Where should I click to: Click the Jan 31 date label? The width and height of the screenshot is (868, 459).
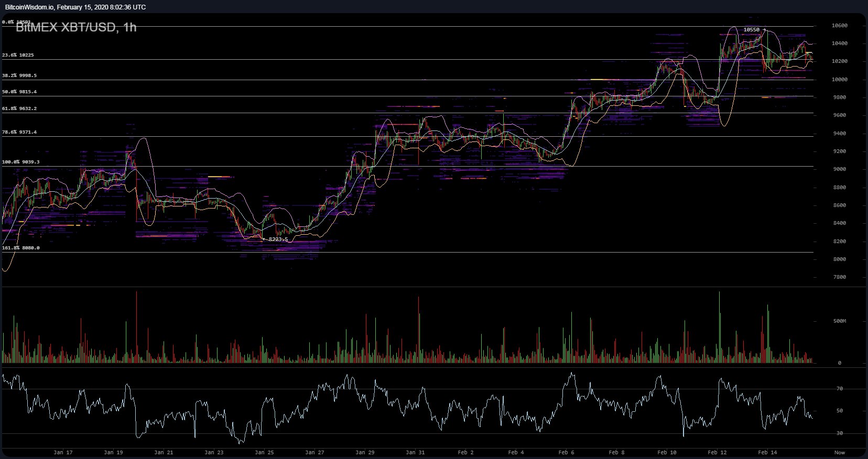click(415, 452)
